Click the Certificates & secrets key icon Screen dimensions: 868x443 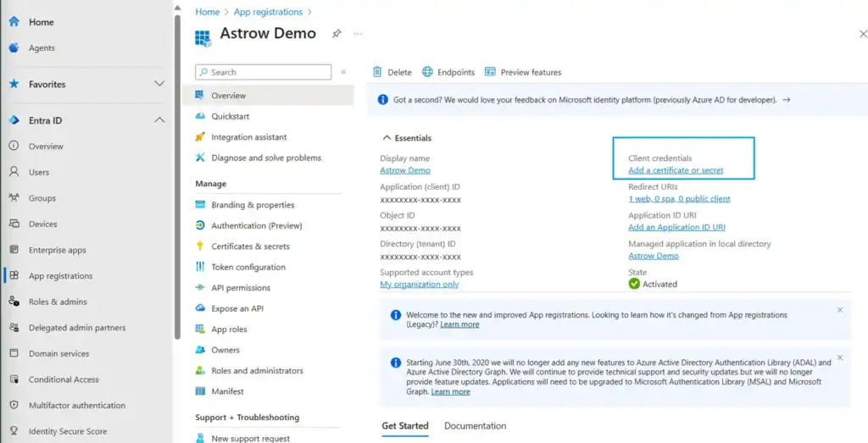200,246
